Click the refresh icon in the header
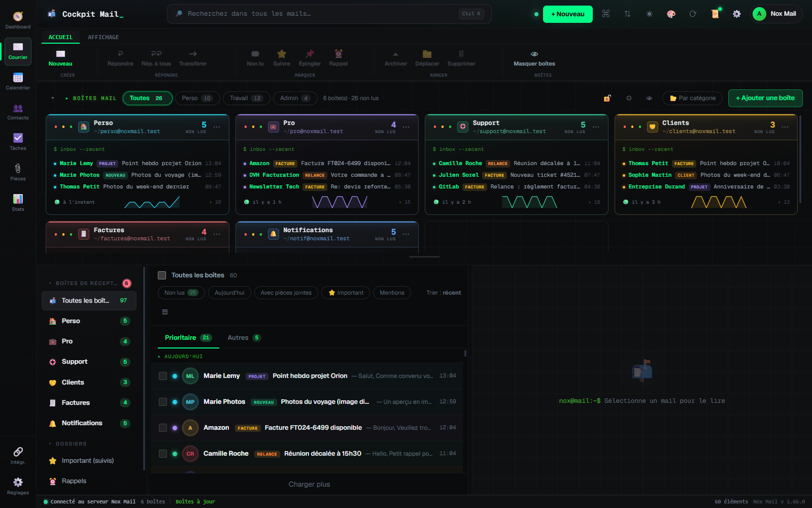The width and height of the screenshot is (812, 508). pos(693,14)
